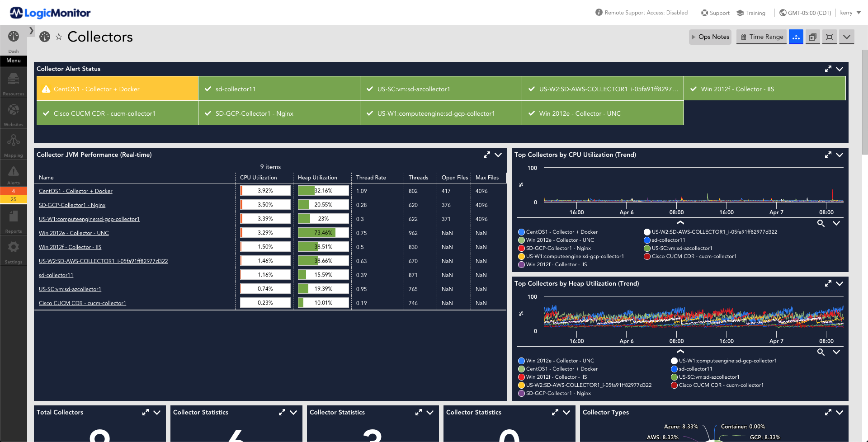Image resolution: width=868 pixels, height=442 pixels.
Task: Open the Menu item in the sidebar
Action: [x=13, y=61]
